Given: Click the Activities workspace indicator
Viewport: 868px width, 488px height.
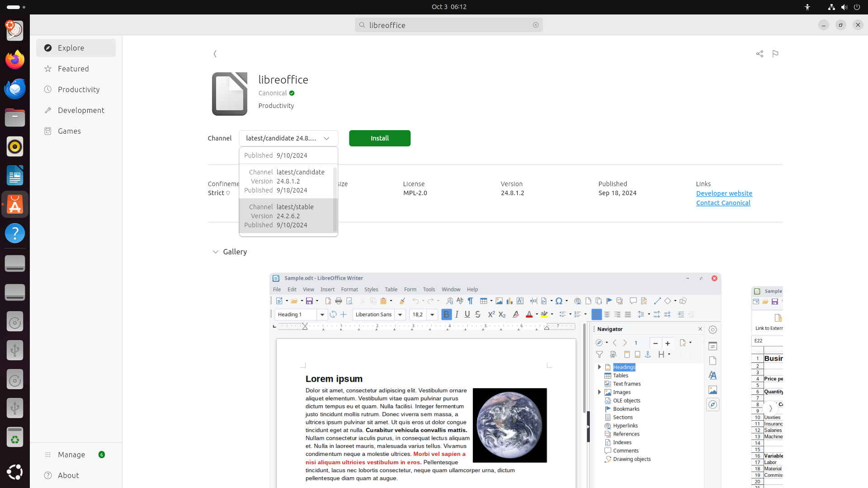Looking at the screenshot, I should tap(16, 7).
